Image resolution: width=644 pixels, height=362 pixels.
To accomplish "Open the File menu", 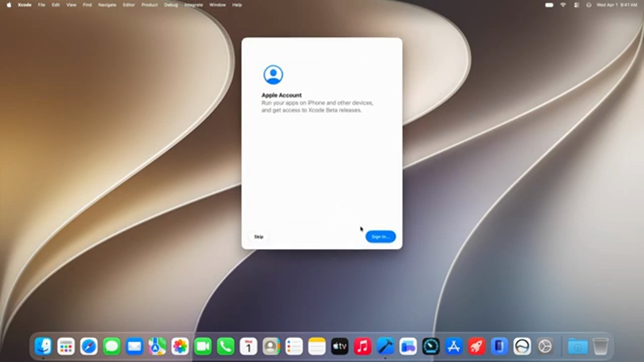I will [x=42, y=5].
